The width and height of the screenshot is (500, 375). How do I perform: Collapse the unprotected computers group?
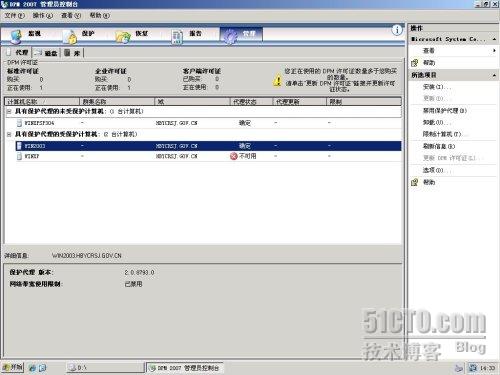pos(9,111)
